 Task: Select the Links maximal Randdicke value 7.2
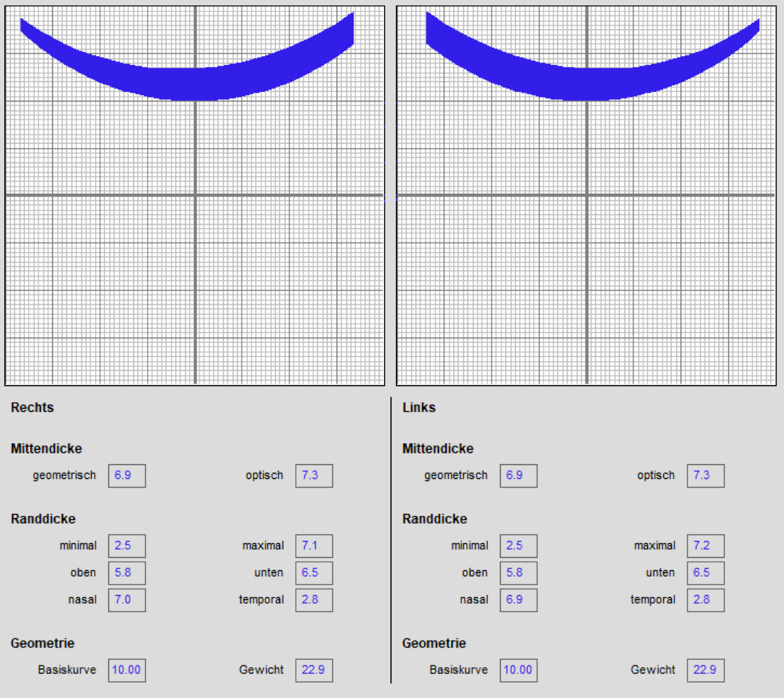(x=705, y=546)
